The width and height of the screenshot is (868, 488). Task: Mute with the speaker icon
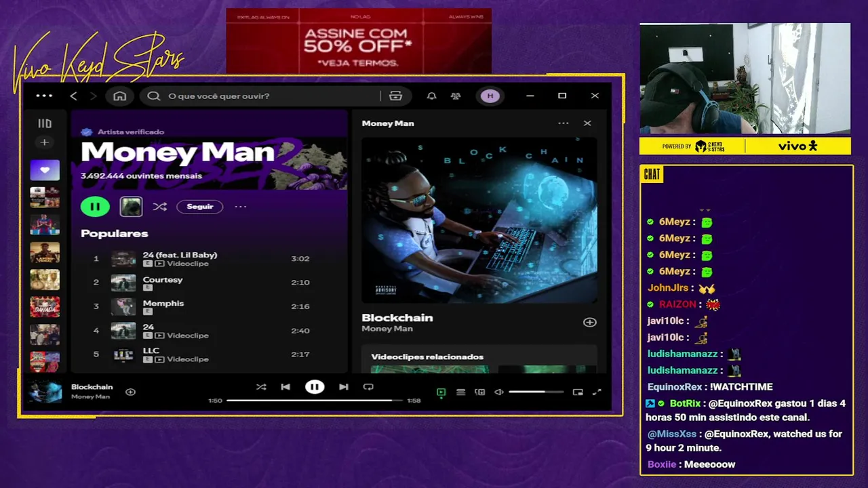(499, 392)
